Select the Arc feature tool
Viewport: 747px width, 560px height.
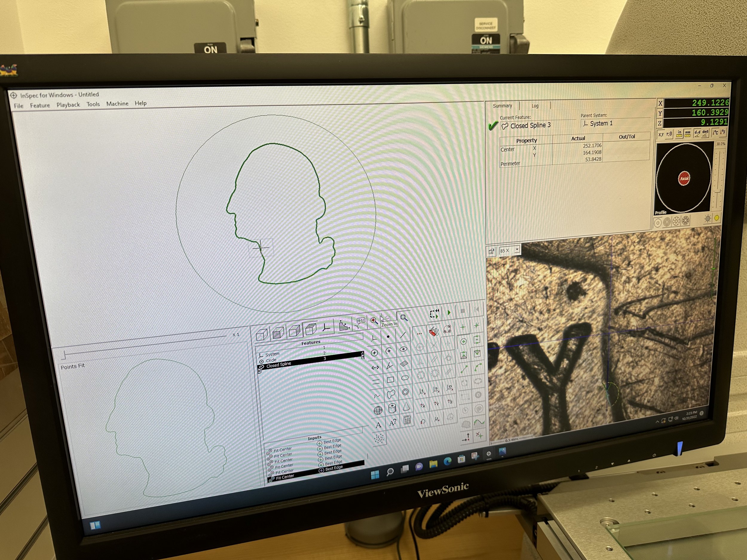[x=389, y=351]
